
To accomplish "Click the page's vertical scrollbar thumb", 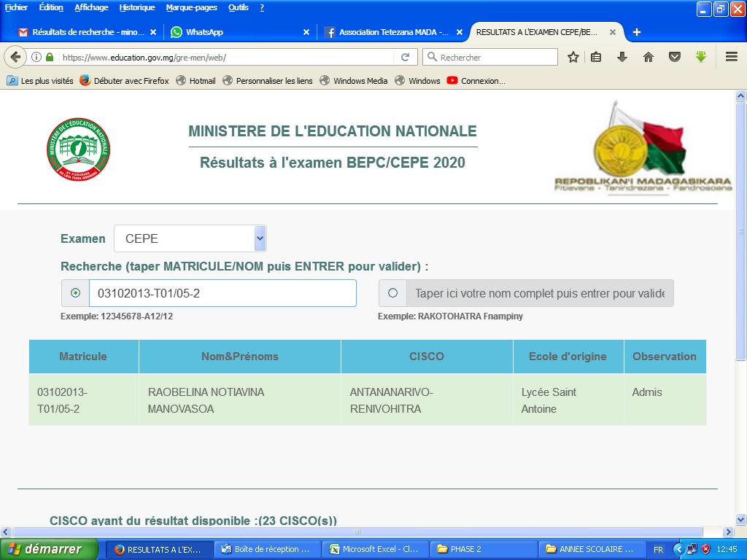I will pos(741,233).
